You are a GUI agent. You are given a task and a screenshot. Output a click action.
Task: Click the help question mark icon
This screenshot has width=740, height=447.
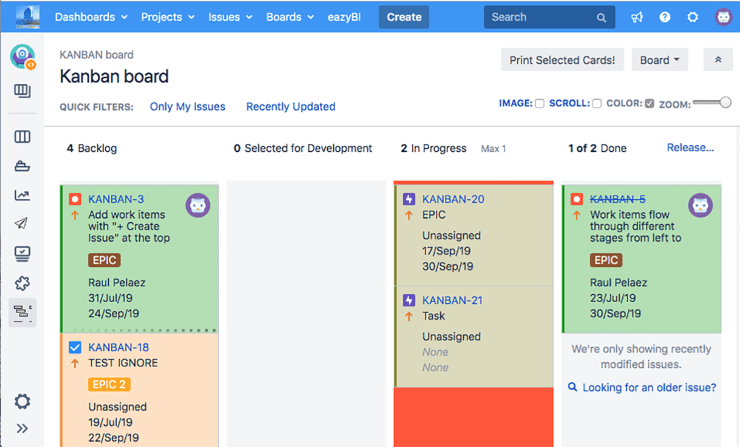(665, 17)
